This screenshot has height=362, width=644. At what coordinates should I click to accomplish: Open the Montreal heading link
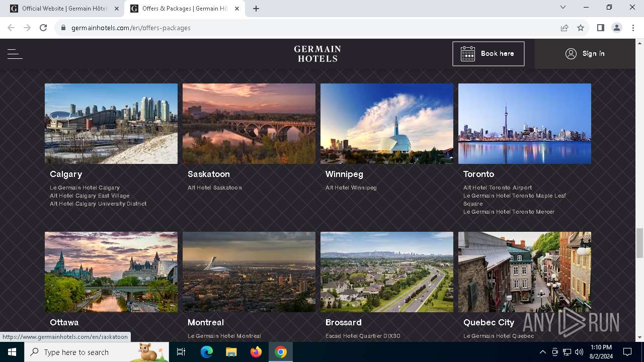pos(206,322)
